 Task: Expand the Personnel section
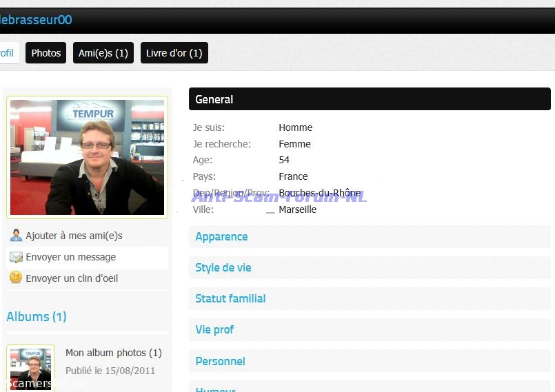pyautogui.click(x=220, y=361)
